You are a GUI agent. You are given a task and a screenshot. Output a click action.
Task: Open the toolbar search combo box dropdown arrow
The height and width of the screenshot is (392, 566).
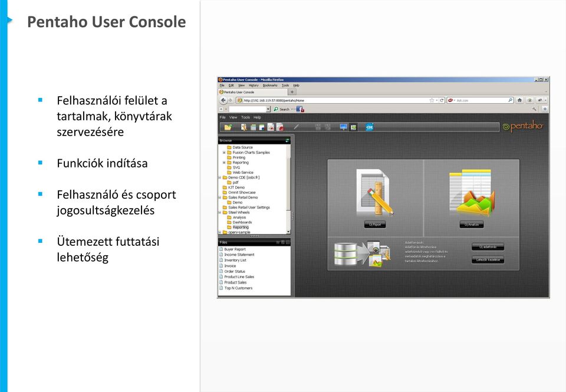[x=268, y=109]
